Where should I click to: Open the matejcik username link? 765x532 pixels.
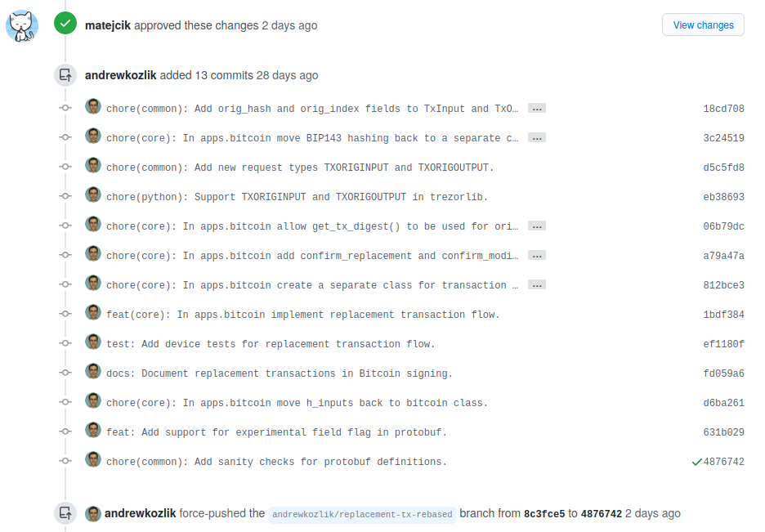[x=108, y=25]
